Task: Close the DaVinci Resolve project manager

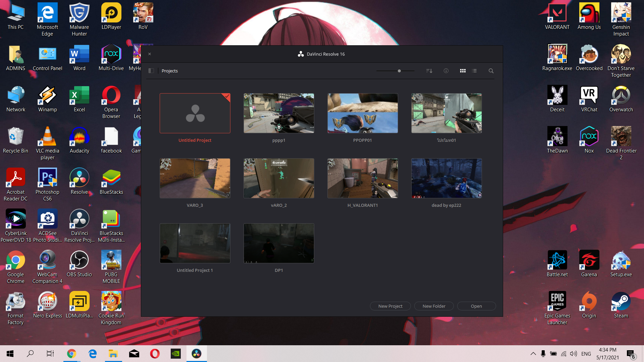Action: click(150, 54)
